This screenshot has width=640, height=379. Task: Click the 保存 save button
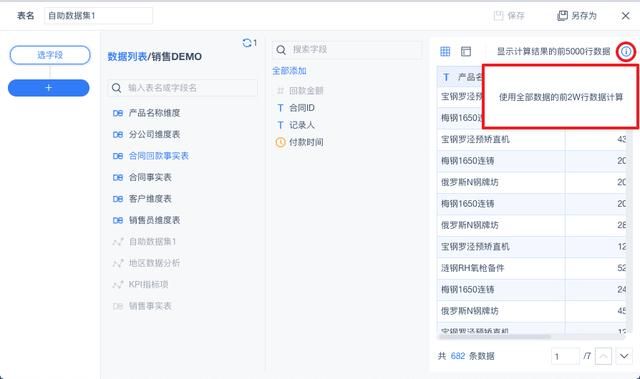[x=509, y=16]
